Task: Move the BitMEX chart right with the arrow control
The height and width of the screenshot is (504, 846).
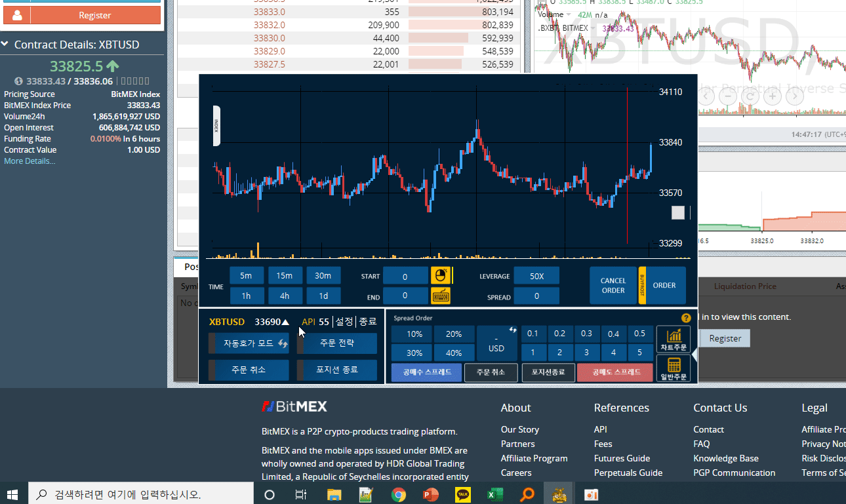Action: click(795, 96)
